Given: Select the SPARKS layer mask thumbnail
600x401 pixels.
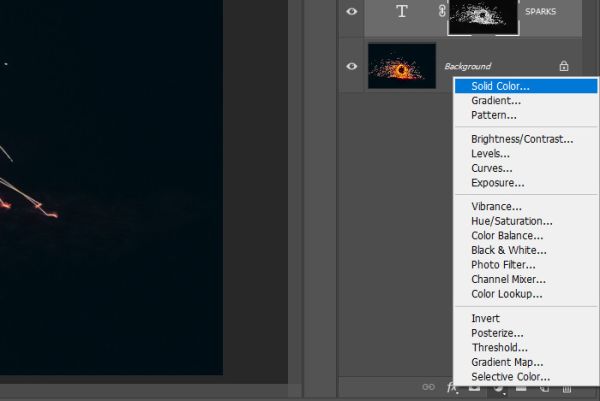Looking at the screenshot, I should 483,17.
